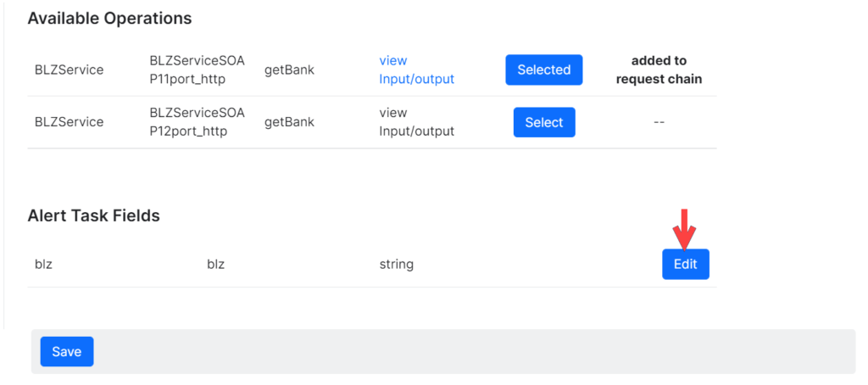Click the '--' status in SOAP12 row

click(659, 121)
